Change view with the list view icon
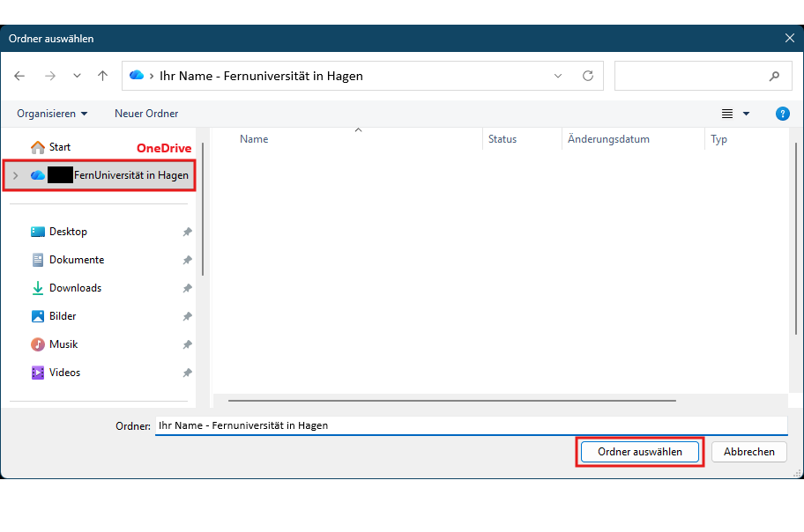 (x=727, y=114)
